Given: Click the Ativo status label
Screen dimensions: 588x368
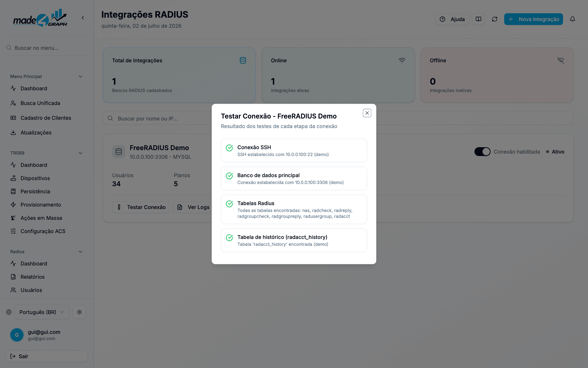Looking at the screenshot, I should [558, 152].
